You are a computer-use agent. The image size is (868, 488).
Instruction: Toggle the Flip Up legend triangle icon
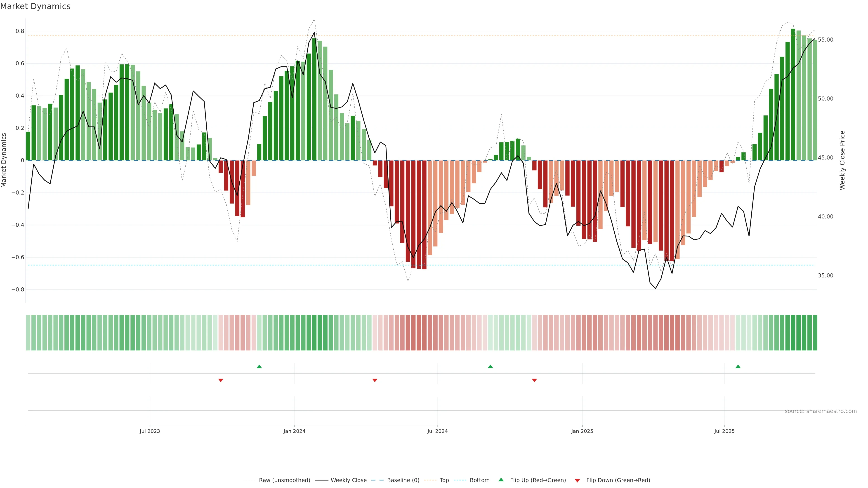(501, 480)
